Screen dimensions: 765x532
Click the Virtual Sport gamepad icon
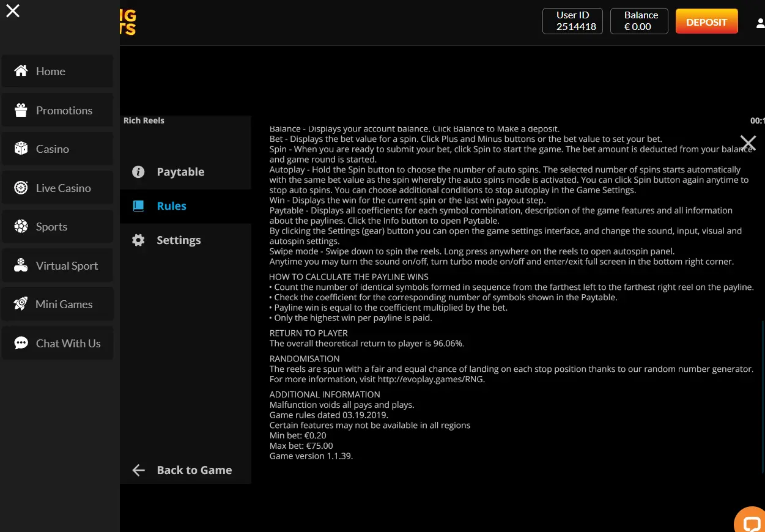21,265
